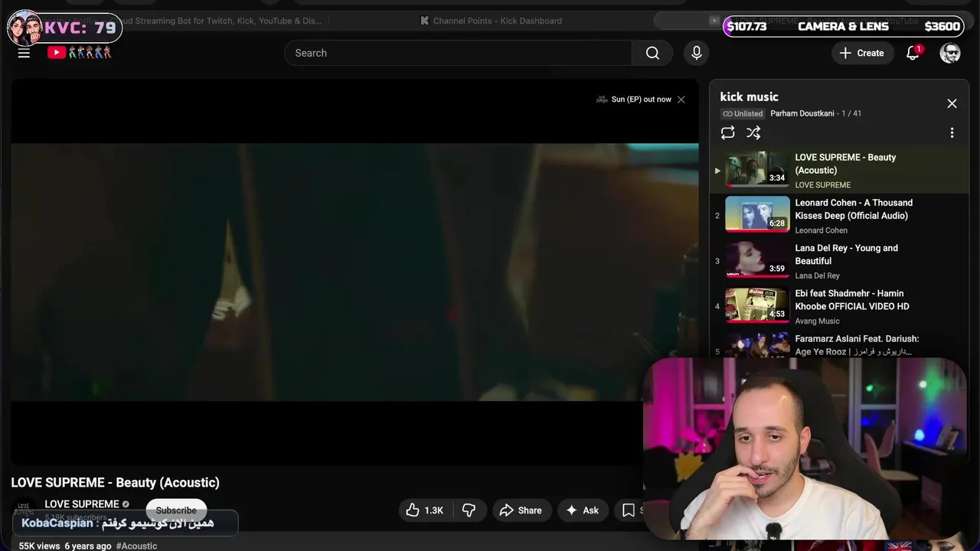The image size is (980, 551).
Task: Click the Ask button
Action: [x=583, y=510]
